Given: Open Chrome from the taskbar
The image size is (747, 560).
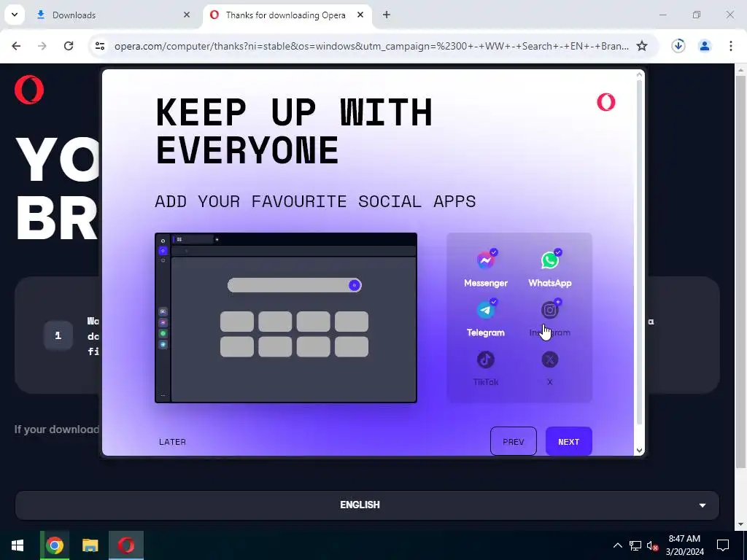Looking at the screenshot, I should pos(54,545).
